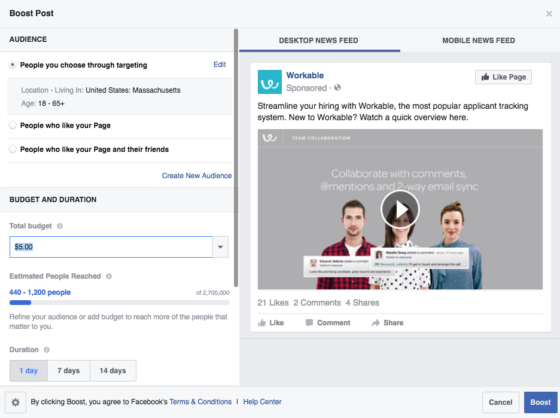Click the Workable logo avatar
This screenshot has height=418, width=560.
(270, 82)
